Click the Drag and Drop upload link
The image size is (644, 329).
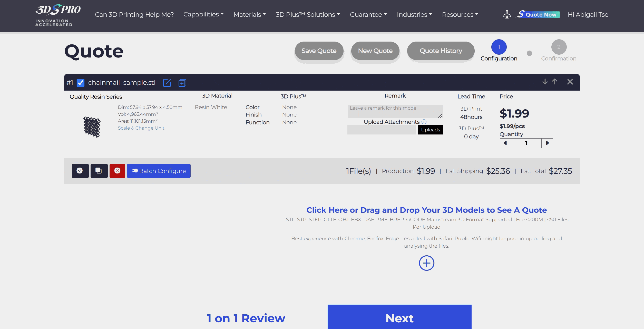pos(426,210)
